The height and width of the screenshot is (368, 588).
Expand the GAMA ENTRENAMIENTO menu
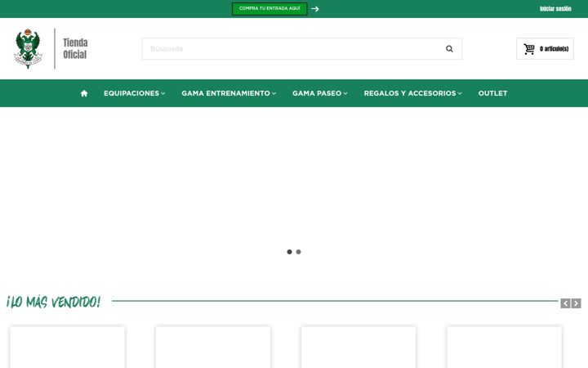tap(229, 93)
